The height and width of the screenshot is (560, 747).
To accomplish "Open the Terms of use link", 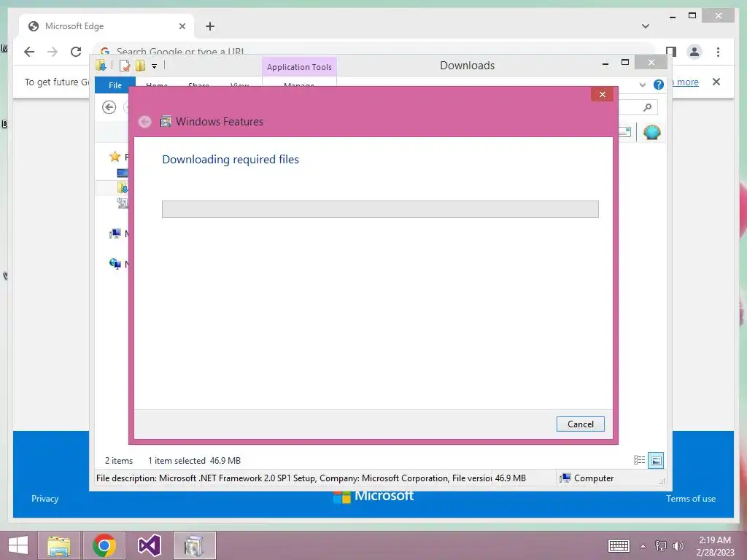I will point(690,499).
